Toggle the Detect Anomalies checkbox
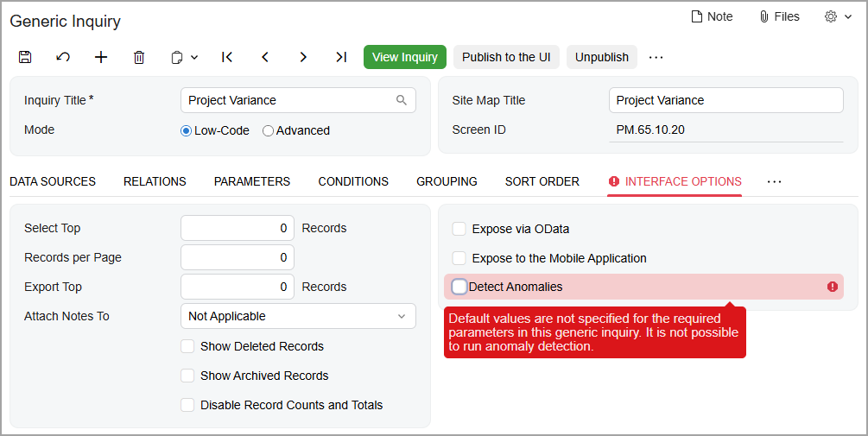Viewport: 868px width, 436px height. click(x=459, y=287)
